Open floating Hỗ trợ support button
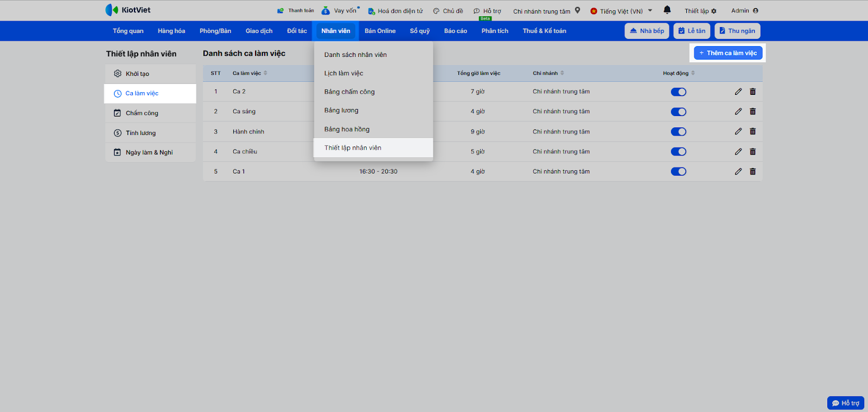Viewport: 868px width, 412px height. click(x=846, y=403)
